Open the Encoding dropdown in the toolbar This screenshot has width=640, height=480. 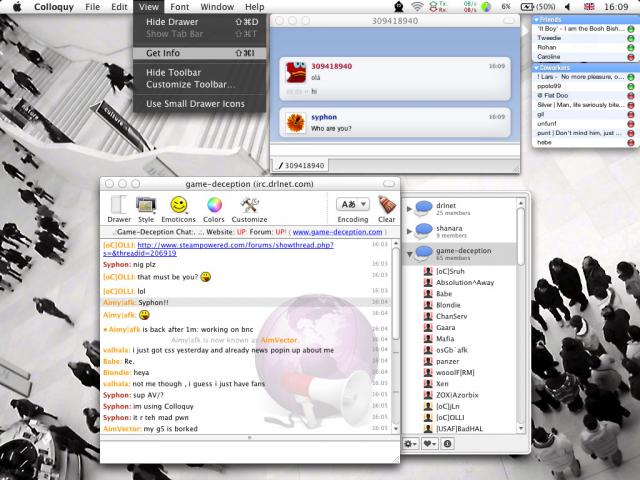tap(353, 204)
